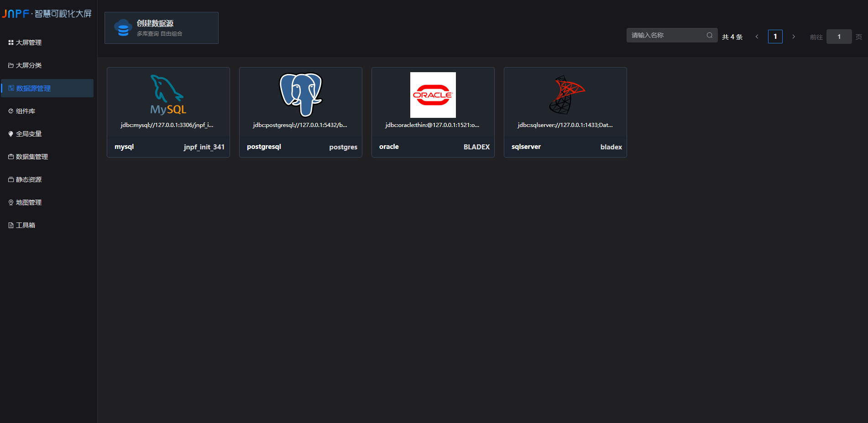Click the 多库查询 自由组合 subtitle
The width and height of the screenshot is (868, 423).
[160, 34]
